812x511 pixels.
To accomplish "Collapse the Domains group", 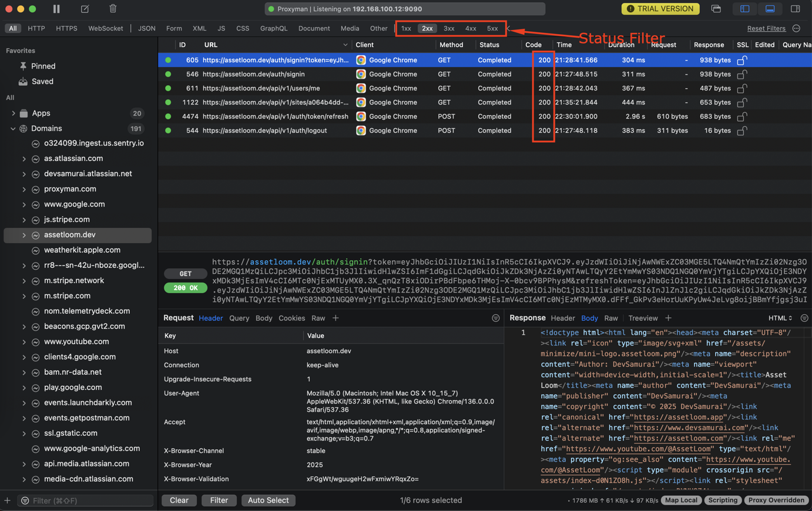I will pos(13,129).
